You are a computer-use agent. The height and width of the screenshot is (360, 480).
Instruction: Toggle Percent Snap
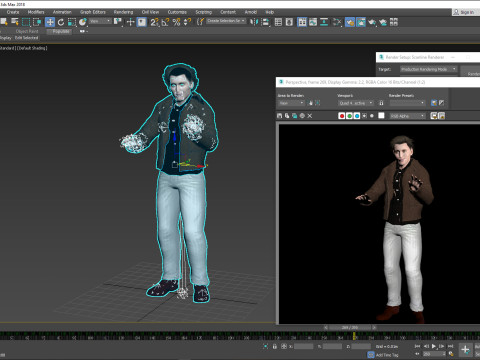176,22
